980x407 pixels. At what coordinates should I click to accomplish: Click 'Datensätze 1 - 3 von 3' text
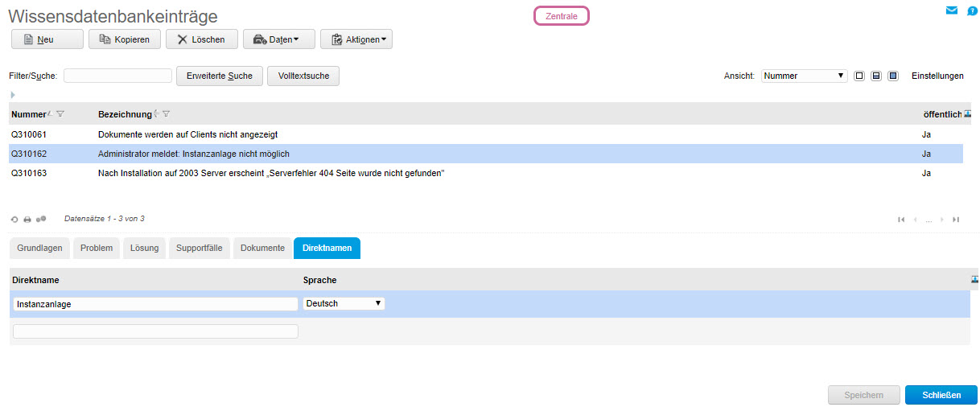pyautogui.click(x=104, y=219)
